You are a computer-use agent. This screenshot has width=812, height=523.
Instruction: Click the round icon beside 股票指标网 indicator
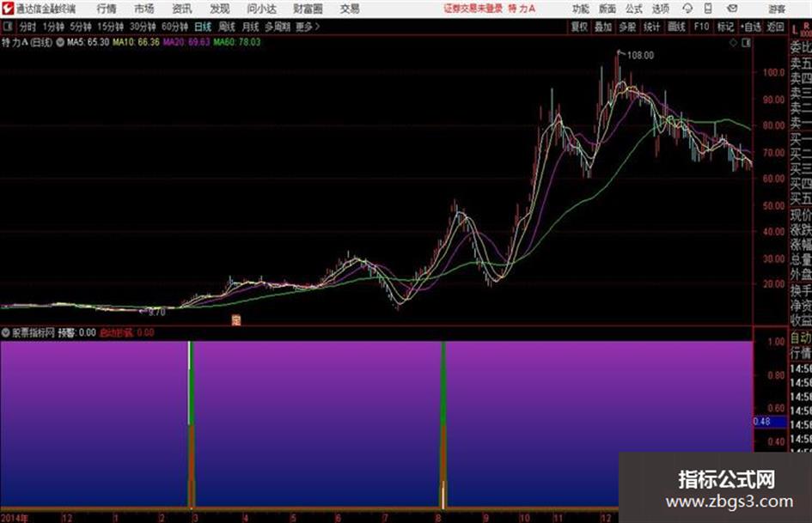pyautogui.click(x=6, y=332)
